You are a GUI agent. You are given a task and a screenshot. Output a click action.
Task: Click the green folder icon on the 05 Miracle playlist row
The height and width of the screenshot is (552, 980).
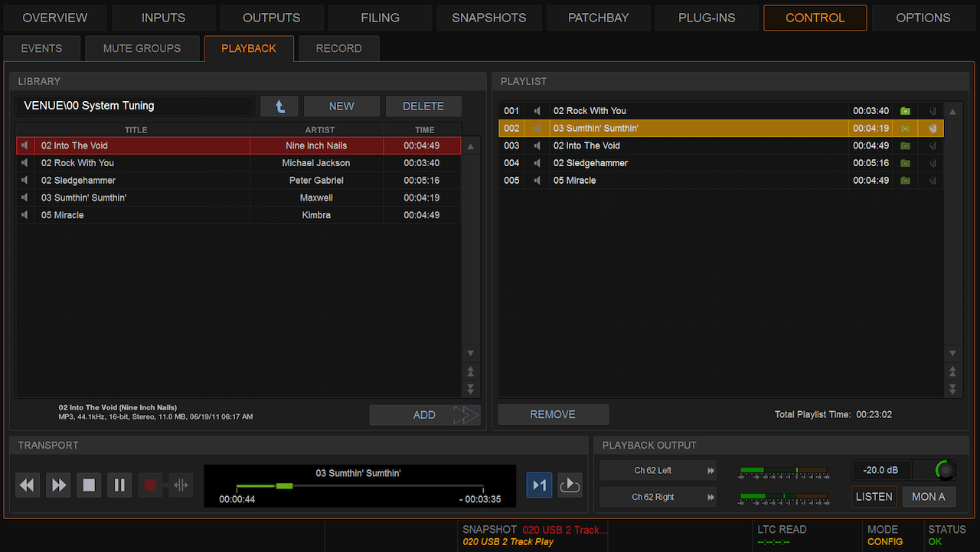click(x=904, y=180)
